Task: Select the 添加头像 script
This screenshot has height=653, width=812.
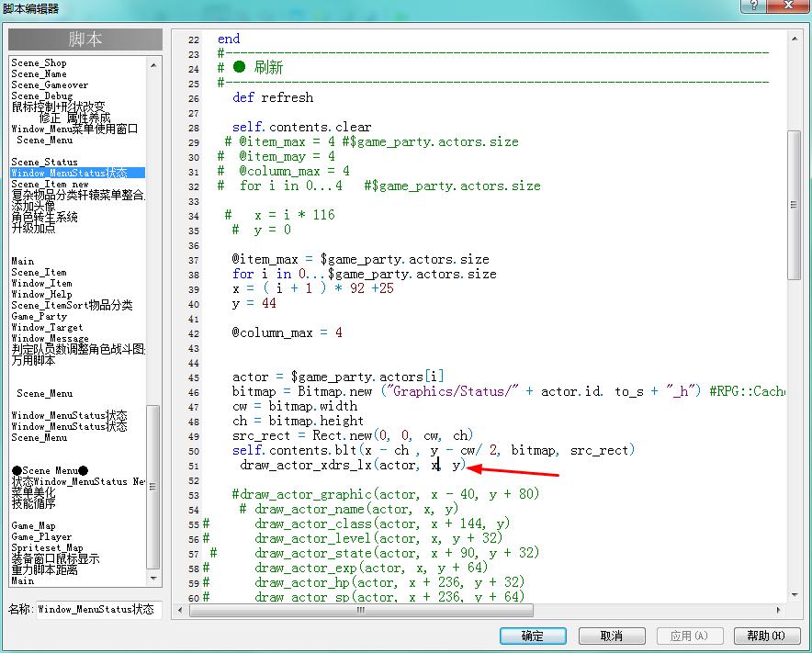Action: (x=33, y=206)
